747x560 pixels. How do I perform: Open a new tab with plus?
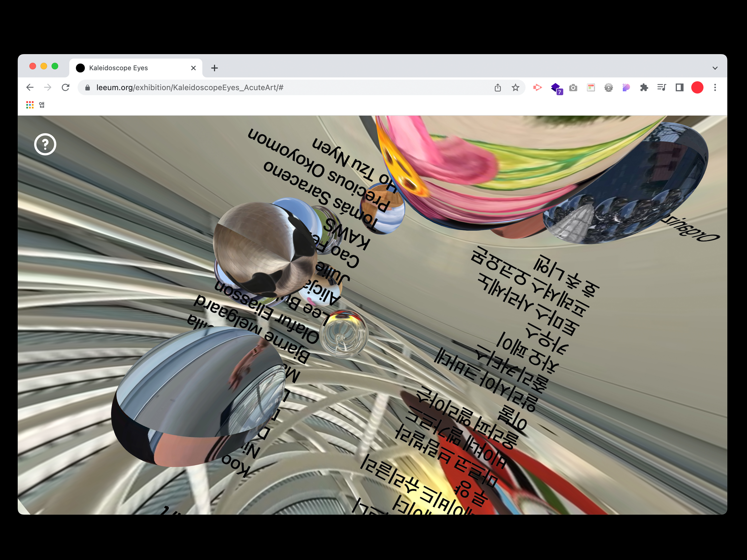pos(214,68)
